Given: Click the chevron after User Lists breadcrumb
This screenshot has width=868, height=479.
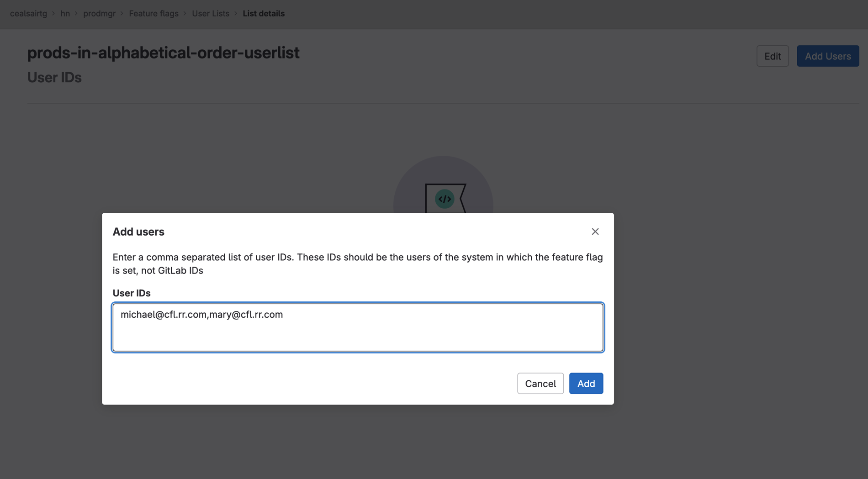Looking at the screenshot, I should click(x=235, y=13).
